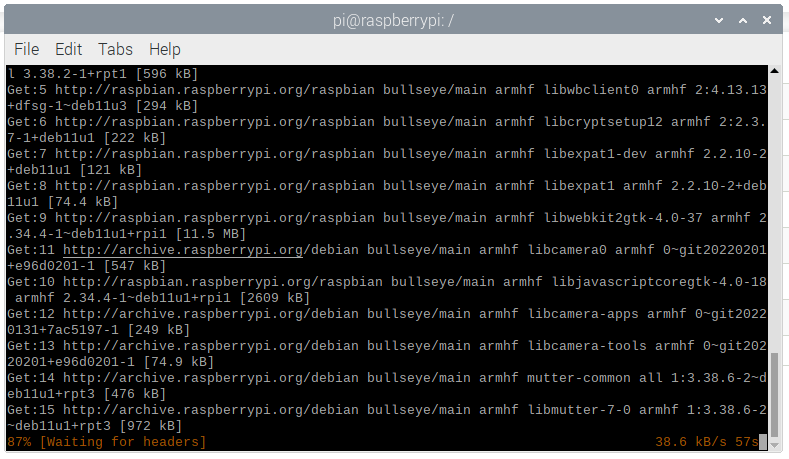Viewport: 789px width, 459px height.
Task: Click the 'Get:15' line prefix
Action: tap(31, 410)
